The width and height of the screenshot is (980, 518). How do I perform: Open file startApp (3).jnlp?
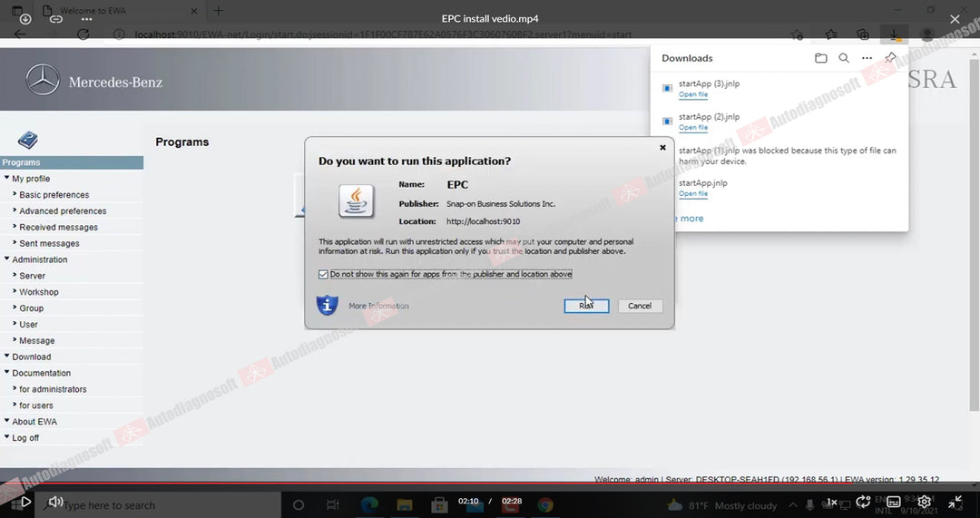[693, 94]
